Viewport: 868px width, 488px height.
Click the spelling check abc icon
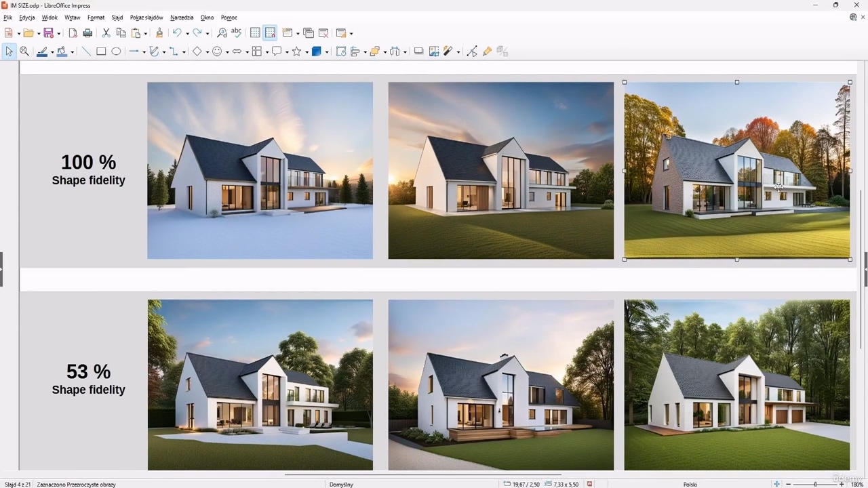pyautogui.click(x=236, y=33)
